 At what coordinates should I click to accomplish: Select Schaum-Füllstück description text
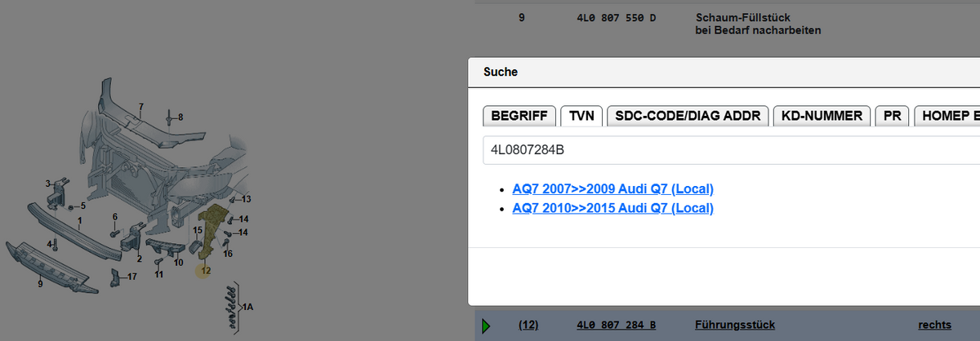tap(744, 17)
